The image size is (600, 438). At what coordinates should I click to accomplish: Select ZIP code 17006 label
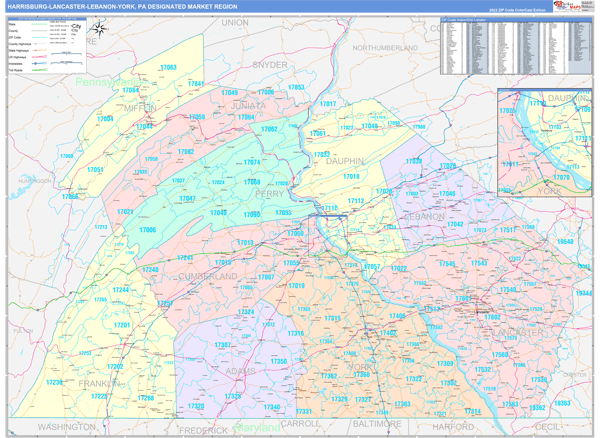pyautogui.click(x=148, y=230)
